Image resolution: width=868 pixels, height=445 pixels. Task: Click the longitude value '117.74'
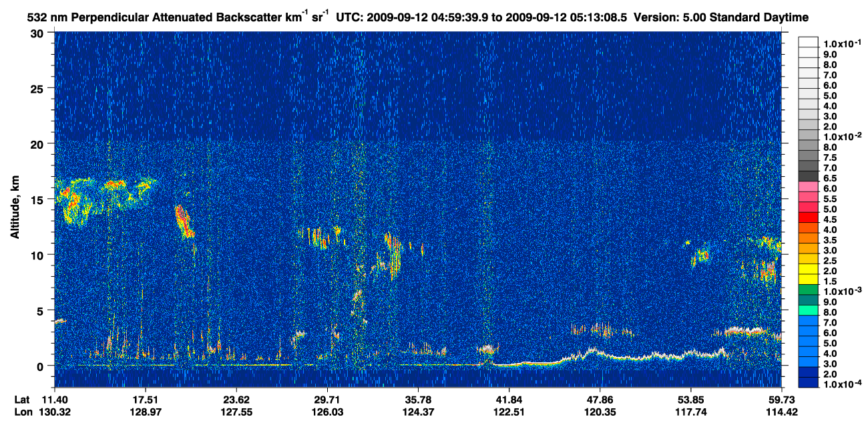coord(690,412)
